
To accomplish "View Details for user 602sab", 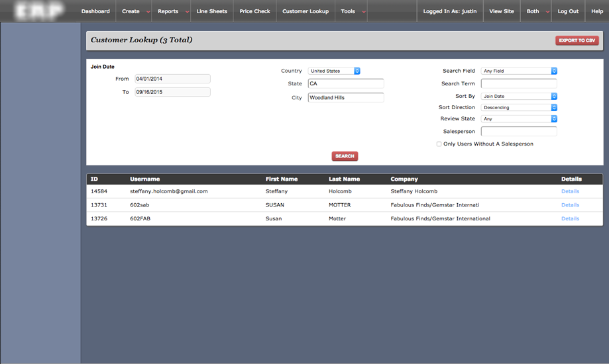I will coord(570,205).
